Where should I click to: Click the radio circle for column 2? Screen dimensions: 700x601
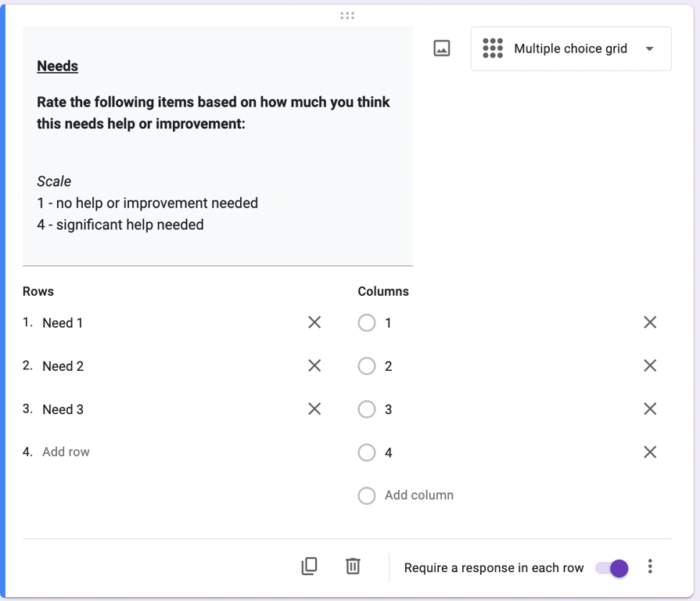(x=366, y=365)
